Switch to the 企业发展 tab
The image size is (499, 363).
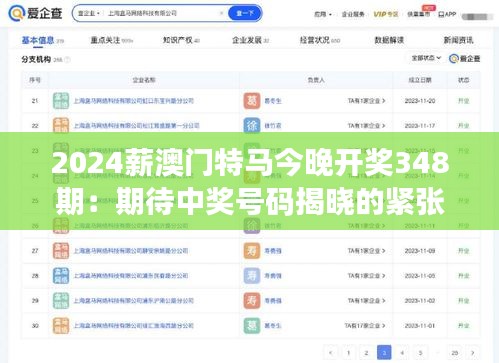pyautogui.click(x=250, y=40)
